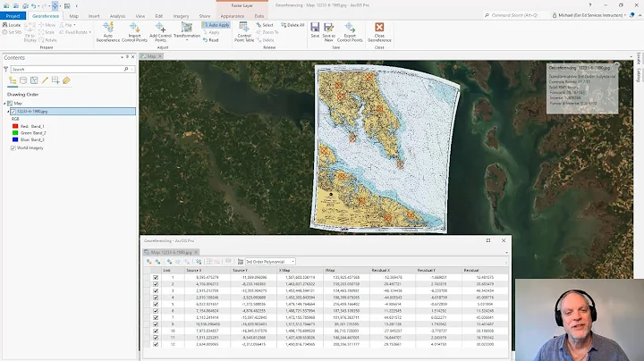
Task: Select the Map 12233 jpg table tab
Action: 171,252
